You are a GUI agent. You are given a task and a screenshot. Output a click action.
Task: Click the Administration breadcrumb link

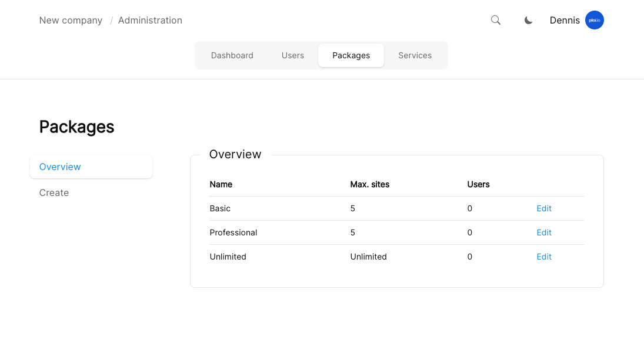[150, 20]
